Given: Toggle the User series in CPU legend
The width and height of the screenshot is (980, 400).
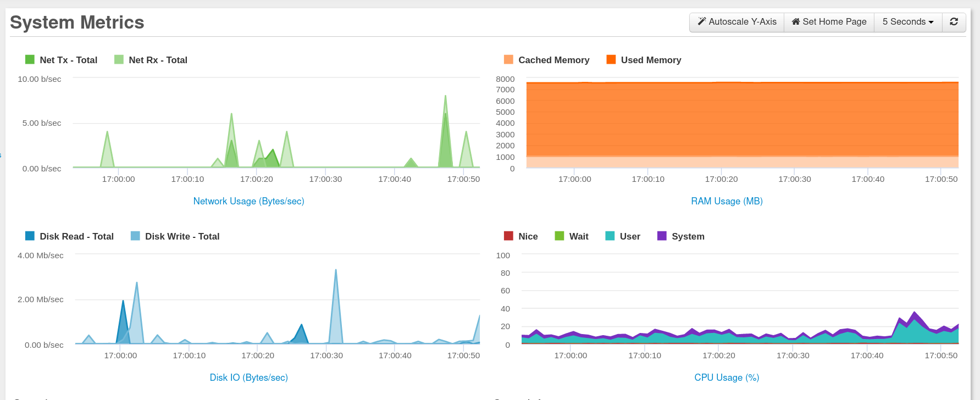Looking at the screenshot, I should pyautogui.click(x=623, y=236).
